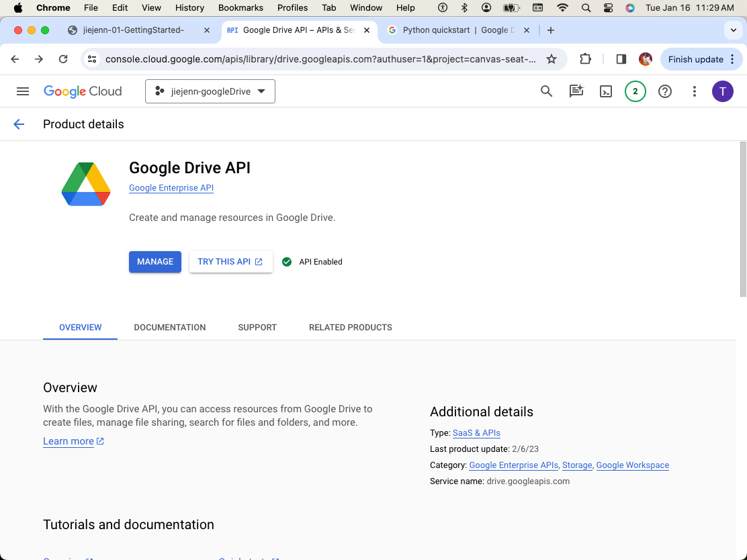Switch to jiejenn-01-GettingStarted browser tab
Viewport: 747px width, 560px height.
pyautogui.click(x=138, y=30)
